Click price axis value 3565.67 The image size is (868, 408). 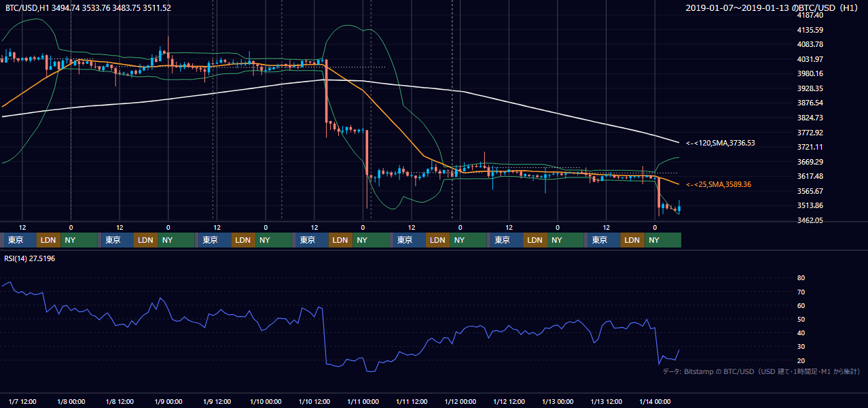810,191
